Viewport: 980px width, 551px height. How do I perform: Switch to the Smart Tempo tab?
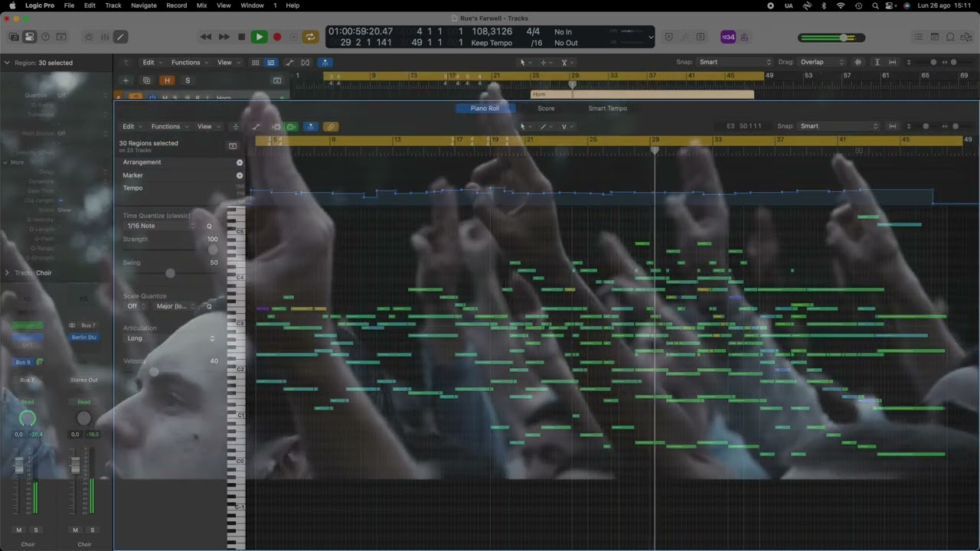tap(607, 109)
